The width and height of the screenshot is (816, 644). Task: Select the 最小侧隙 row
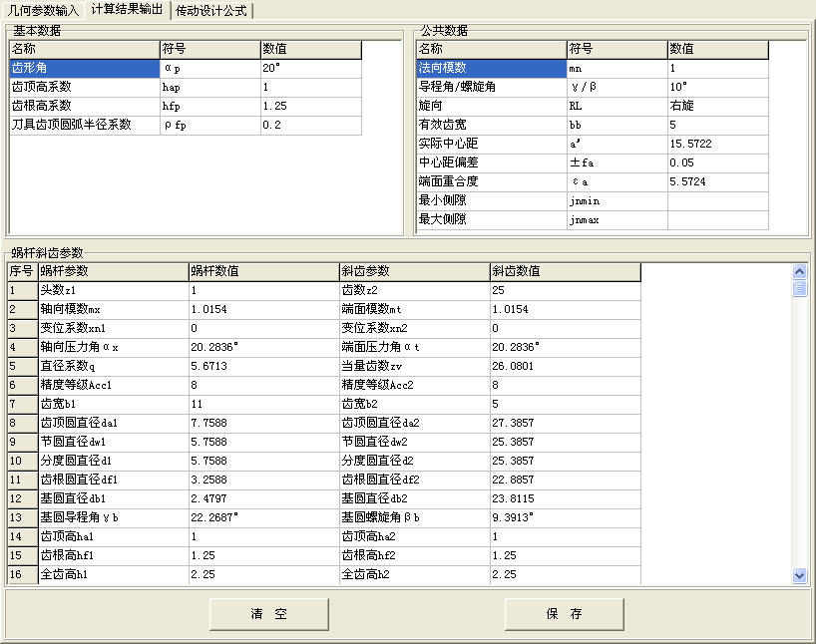(x=593, y=200)
